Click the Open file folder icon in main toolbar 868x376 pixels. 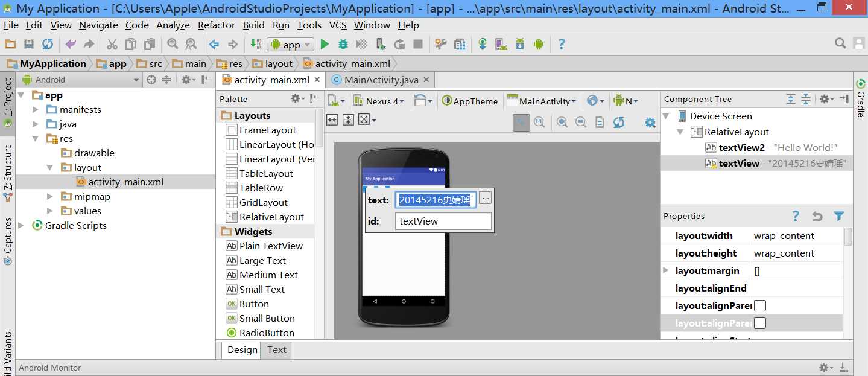pyautogui.click(x=10, y=44)
